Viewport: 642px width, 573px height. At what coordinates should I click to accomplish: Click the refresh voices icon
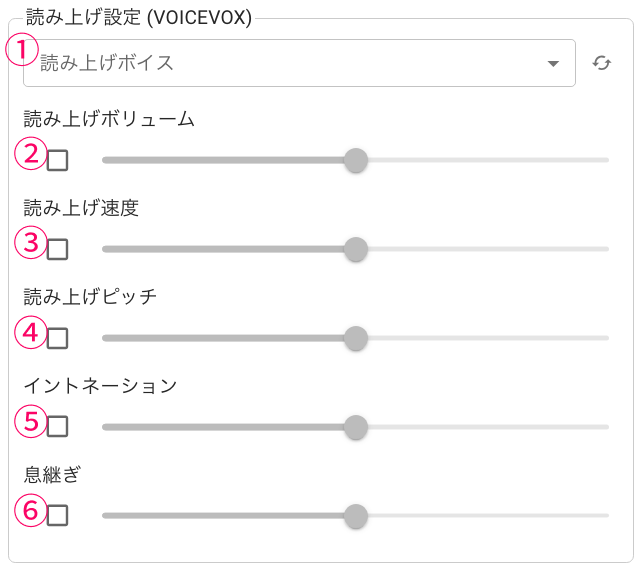[x=602, y=63]
